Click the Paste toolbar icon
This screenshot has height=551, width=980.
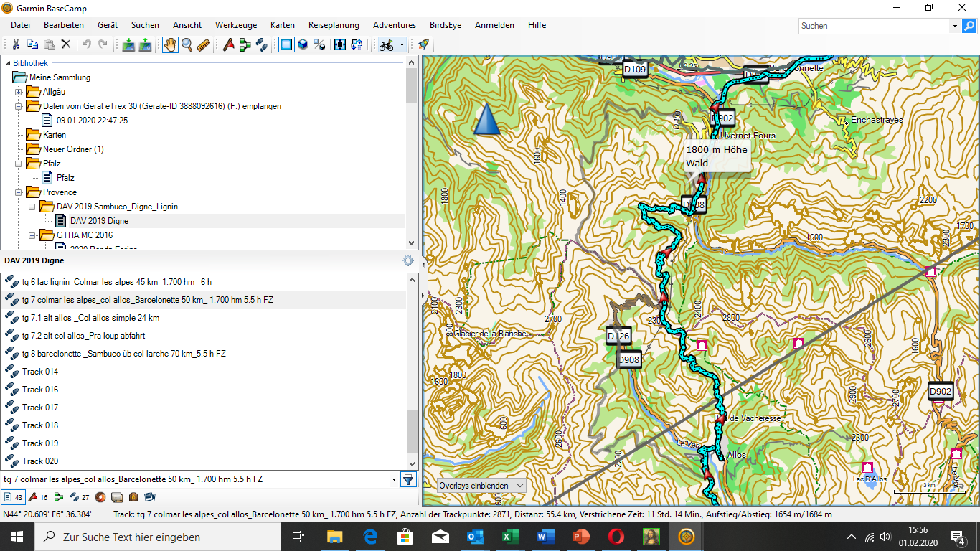(x=50, y=44)
